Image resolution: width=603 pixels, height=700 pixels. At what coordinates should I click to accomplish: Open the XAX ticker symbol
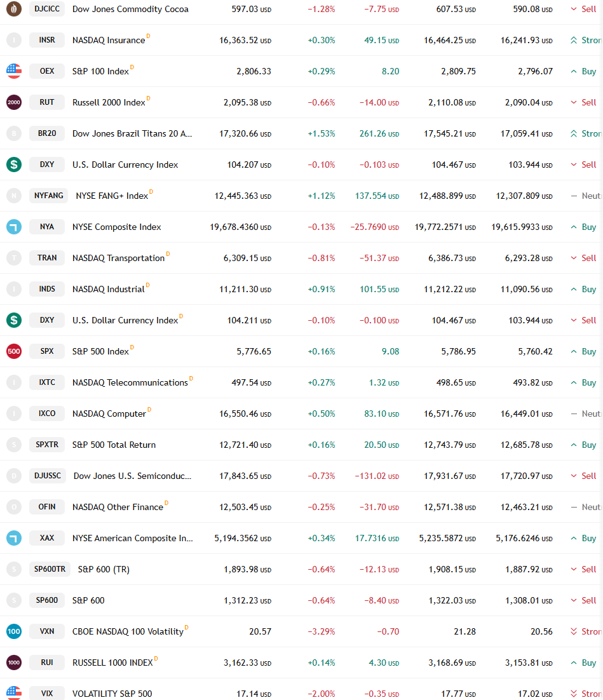coord(47,538)
